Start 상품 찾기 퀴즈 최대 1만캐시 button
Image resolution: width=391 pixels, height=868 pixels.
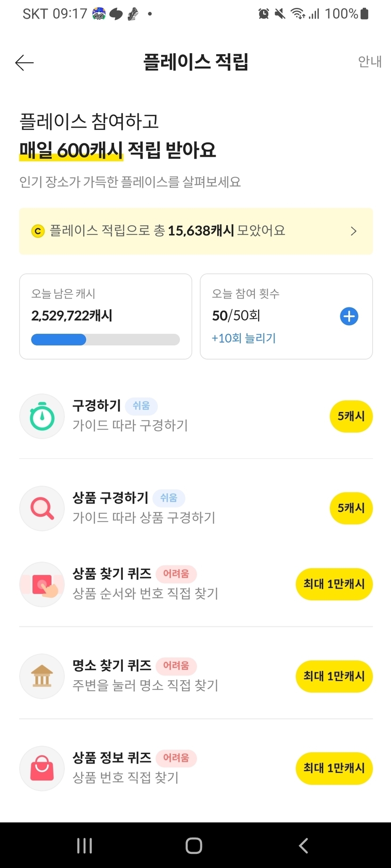(334, 584)
